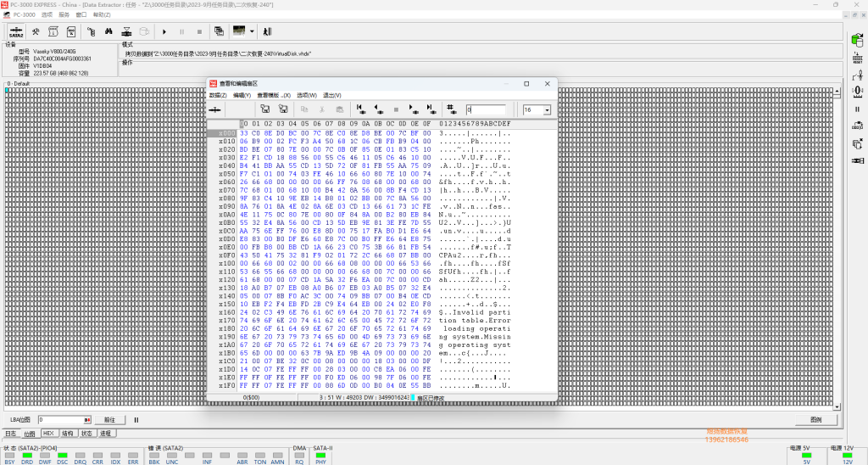Start the task with the play button
Screen dimensions: 868x465
164,31
